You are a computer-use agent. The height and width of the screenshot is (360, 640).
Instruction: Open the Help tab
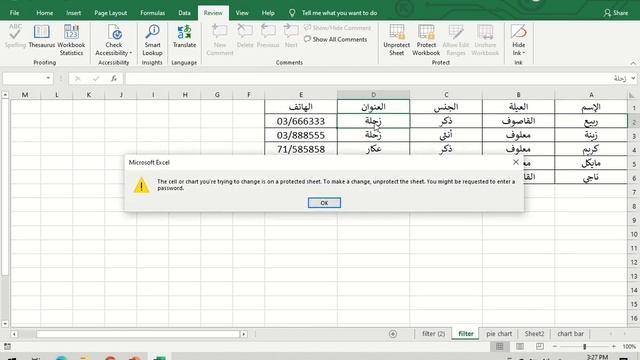tap(268, 13)
